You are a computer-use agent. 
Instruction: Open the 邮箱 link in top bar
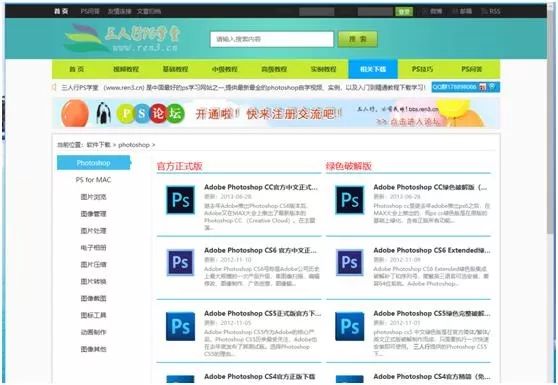pyautogui.click(x=462, y=11)
